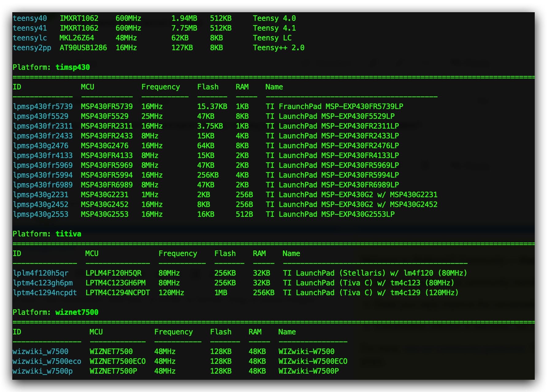The width and height of the screenshot is (547, 392).
Task: Click the 7.75MB flash value
Action: tap(184, 28)
